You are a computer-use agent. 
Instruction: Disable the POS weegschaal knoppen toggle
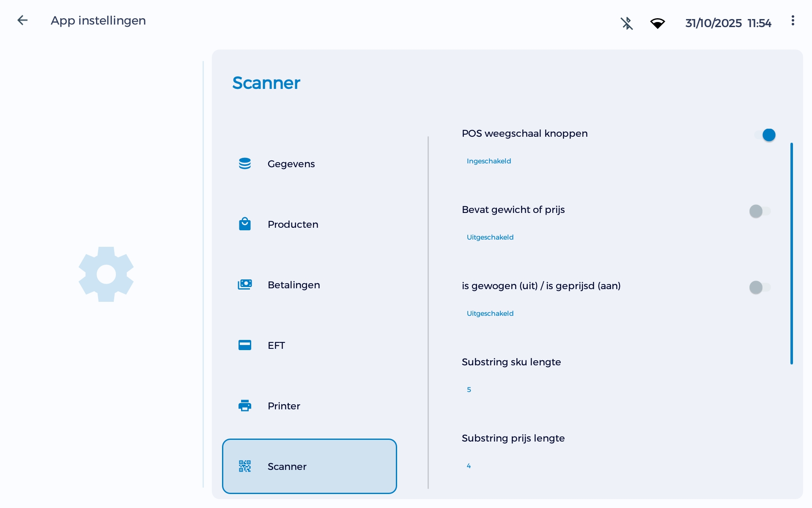(x=764, y=135)
